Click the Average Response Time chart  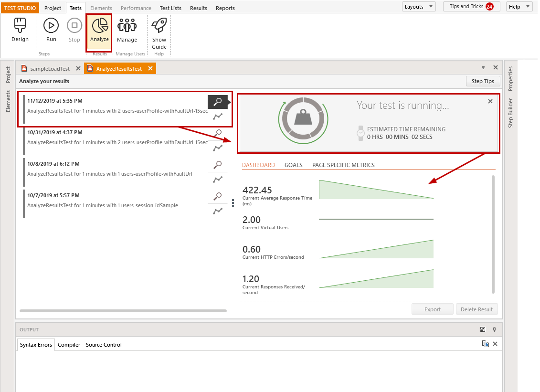pos(376,190)
